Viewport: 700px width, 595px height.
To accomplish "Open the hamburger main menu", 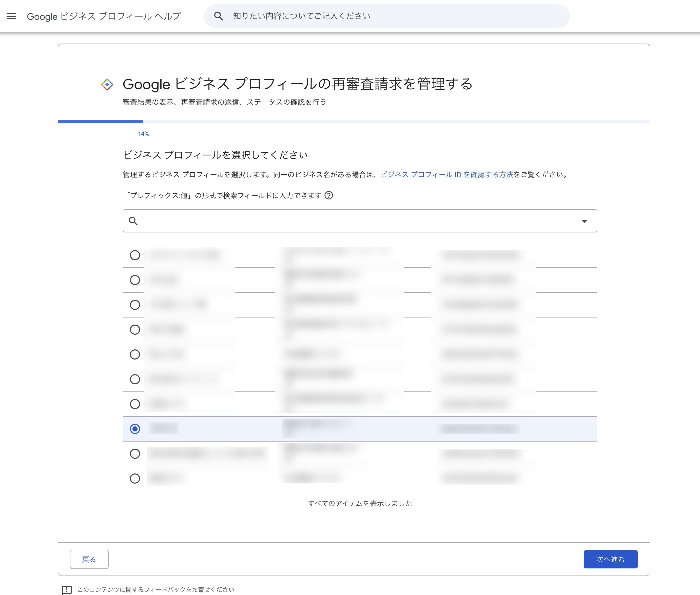I will [11, 16].
